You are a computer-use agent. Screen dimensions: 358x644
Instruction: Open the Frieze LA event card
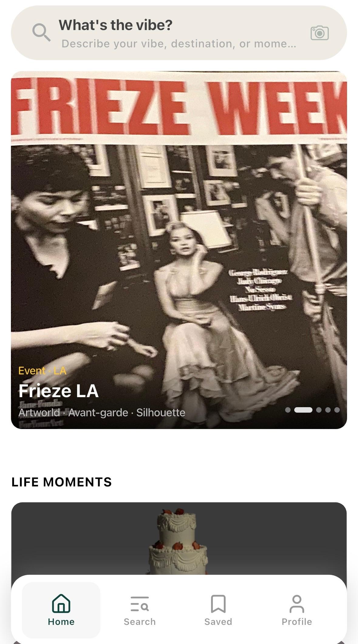(179, 250)
